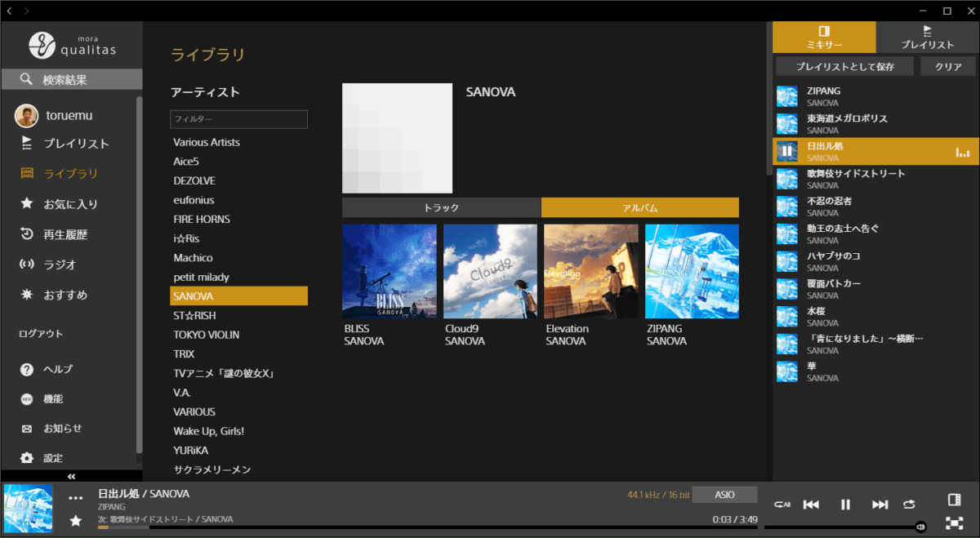
Task: Open 再生履歴 history icon
Action: (x=27, y=234)
